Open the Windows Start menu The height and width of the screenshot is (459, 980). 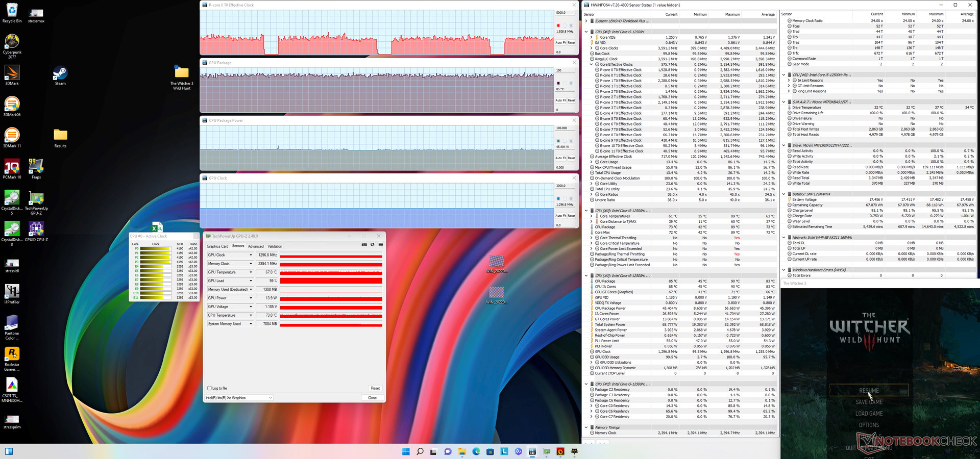pos(406,451)
